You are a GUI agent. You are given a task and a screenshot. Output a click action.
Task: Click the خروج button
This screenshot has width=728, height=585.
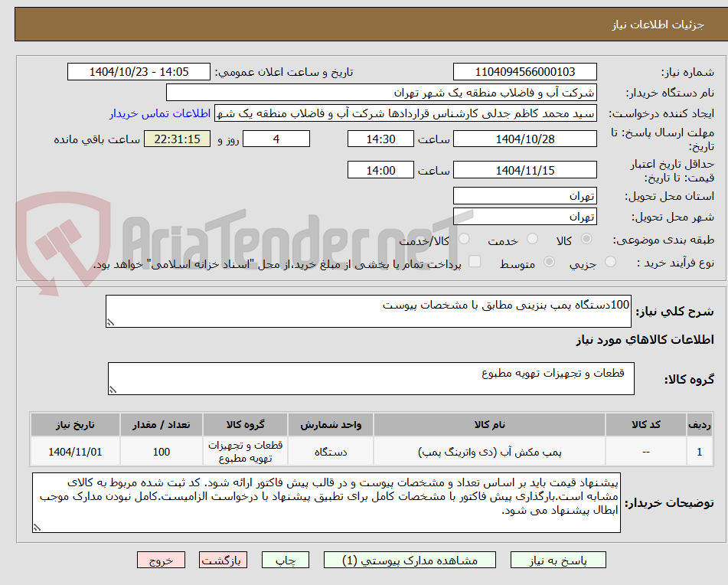pos(162,560)
